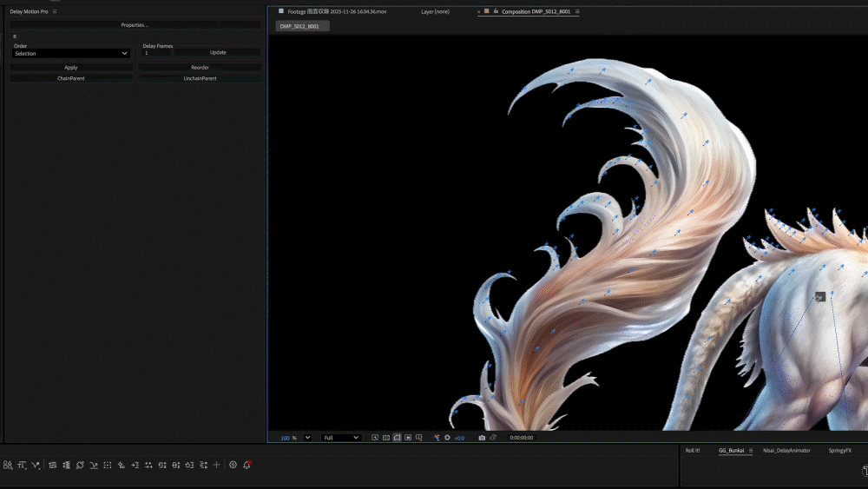Switch to the Footage viewer tab

pos(335,12)
